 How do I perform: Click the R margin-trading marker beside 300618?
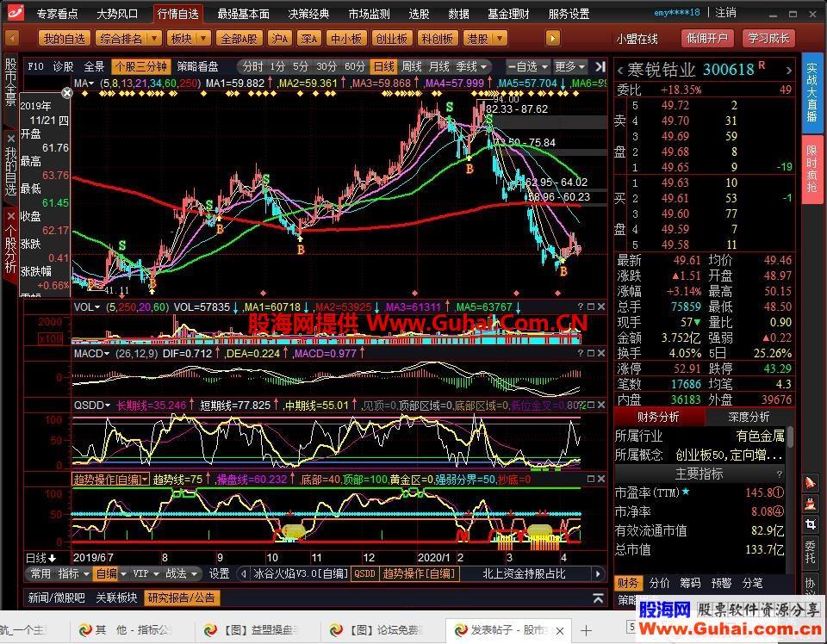click(761, 67)
